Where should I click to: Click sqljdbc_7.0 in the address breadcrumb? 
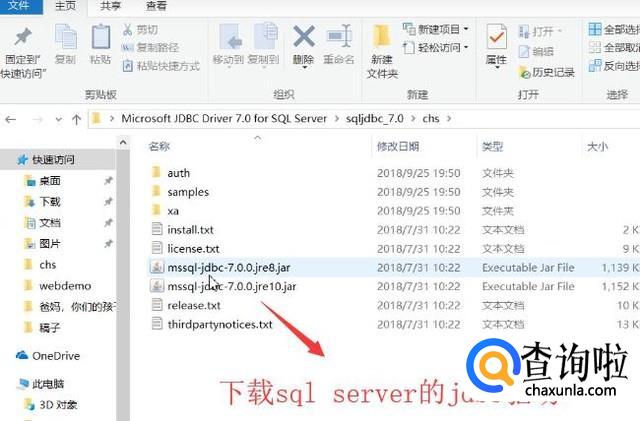tap(374, 119)
